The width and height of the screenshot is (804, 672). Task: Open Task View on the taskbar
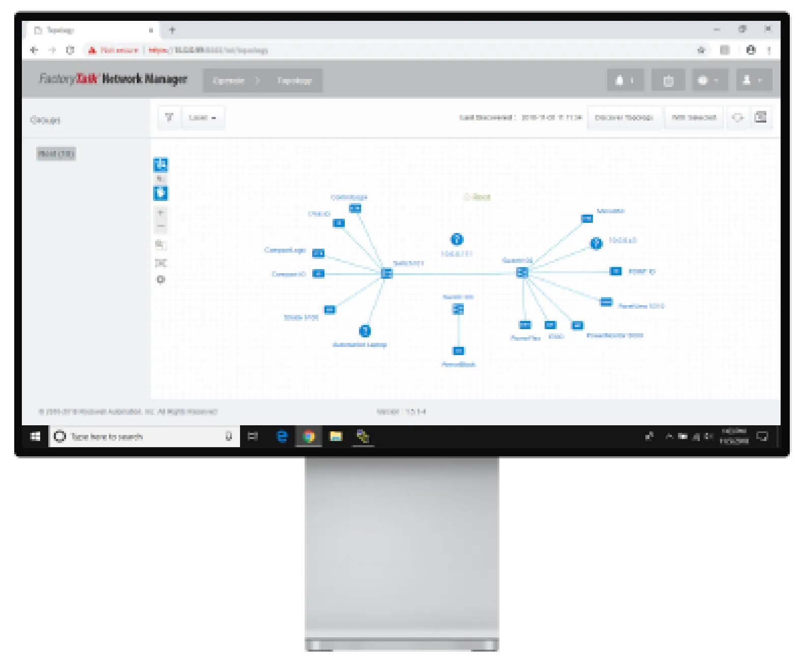coord(253,436)
